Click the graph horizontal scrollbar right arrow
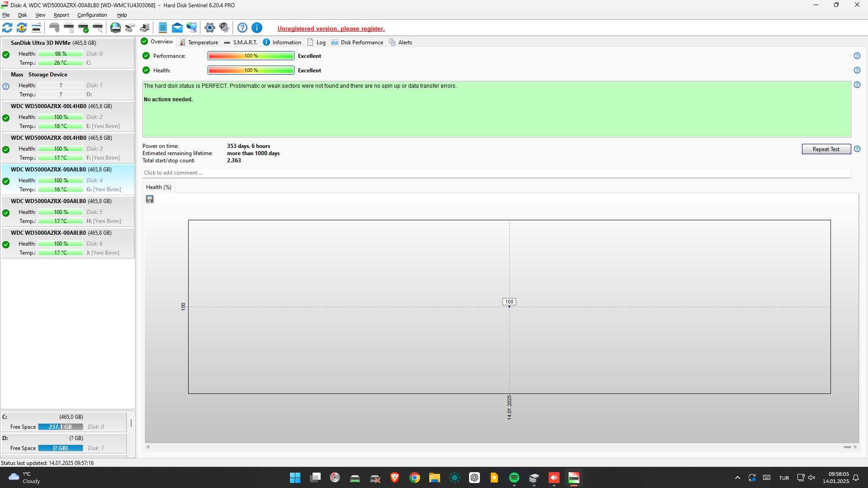Screen dimensions: 868x488 click(855, 447)
